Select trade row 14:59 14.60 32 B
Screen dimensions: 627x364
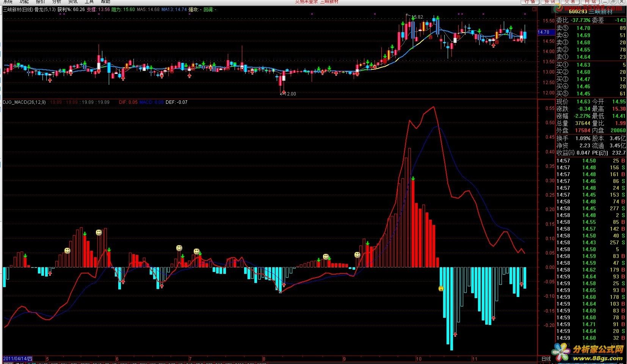pos(591,338)
